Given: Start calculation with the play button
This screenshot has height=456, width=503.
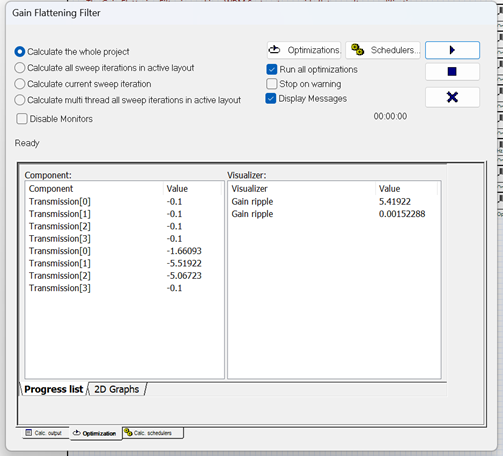Looking at the screenshot, I should 452,50.
